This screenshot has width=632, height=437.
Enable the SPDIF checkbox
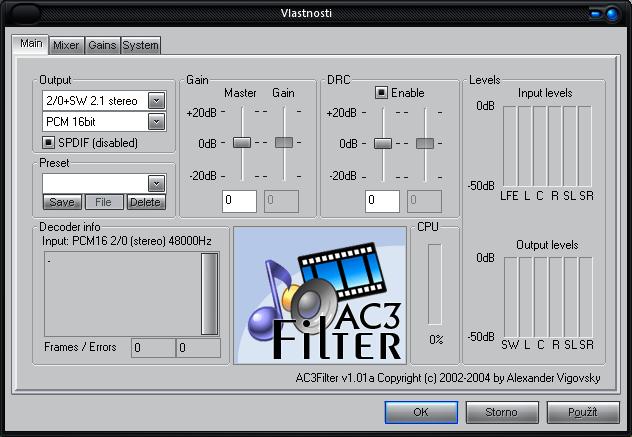coord(49,143)
